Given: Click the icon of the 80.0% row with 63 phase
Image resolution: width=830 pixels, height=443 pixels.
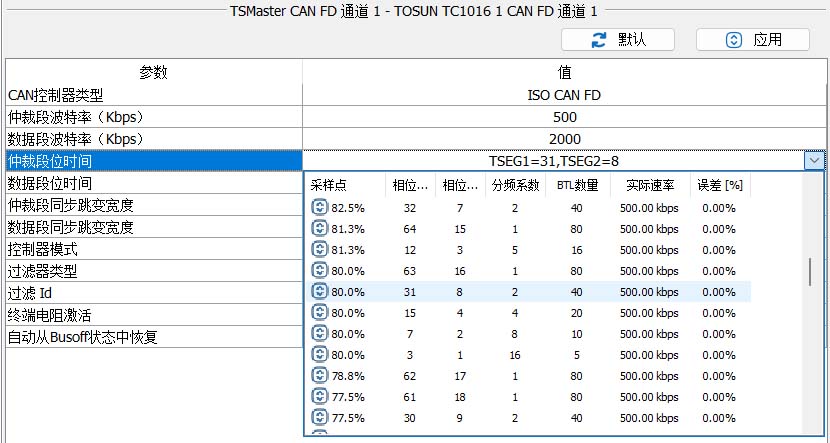Looking at the screenshot, I should point(320,271).
